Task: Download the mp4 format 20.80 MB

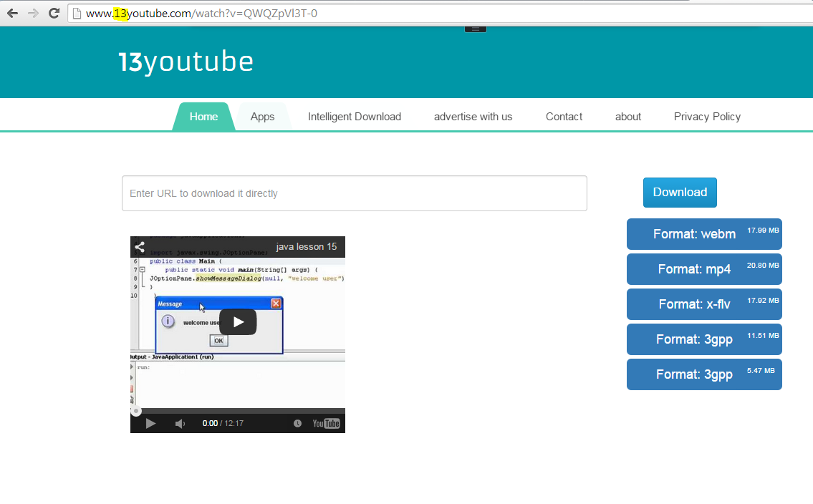Action: tap(704, 269)
